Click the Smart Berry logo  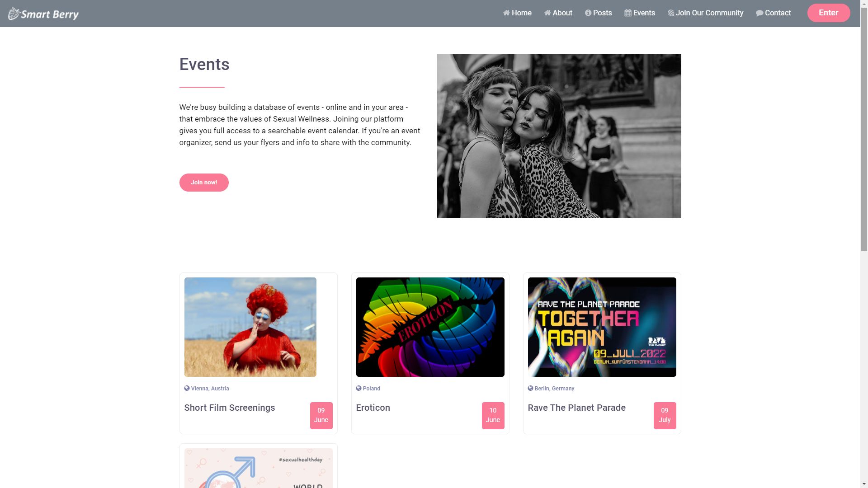pos(43,14)
